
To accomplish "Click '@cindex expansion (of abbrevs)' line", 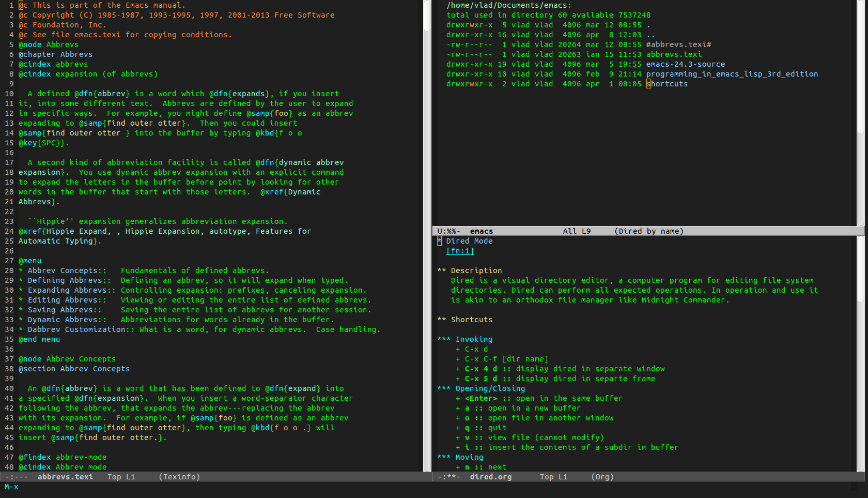I will point(88,74).
